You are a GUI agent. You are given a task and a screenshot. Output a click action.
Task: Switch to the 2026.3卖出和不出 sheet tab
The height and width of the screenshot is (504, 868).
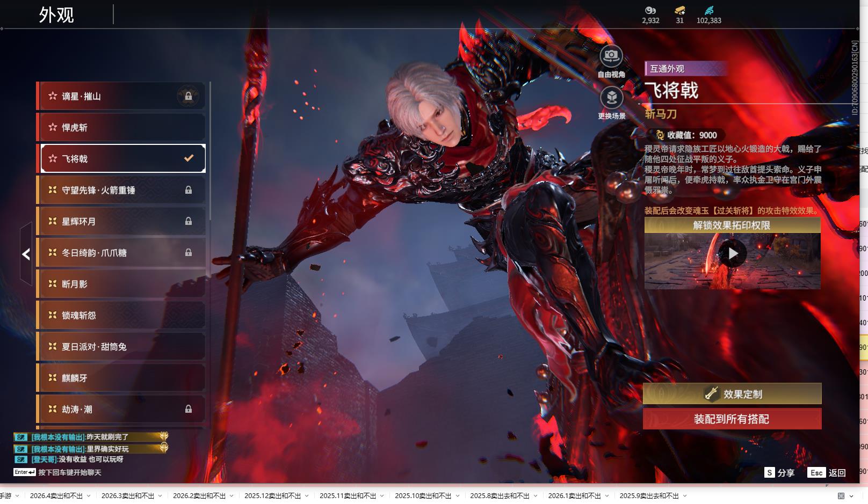point(127,496)
